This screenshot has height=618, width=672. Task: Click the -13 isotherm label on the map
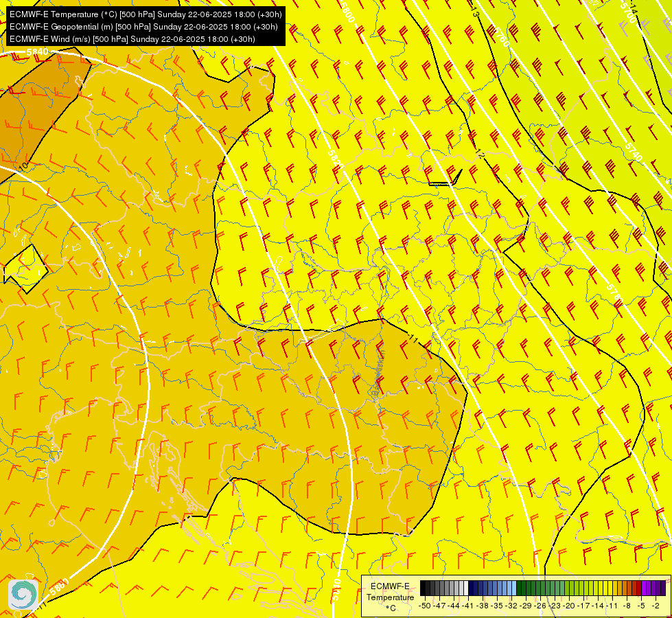474,11
